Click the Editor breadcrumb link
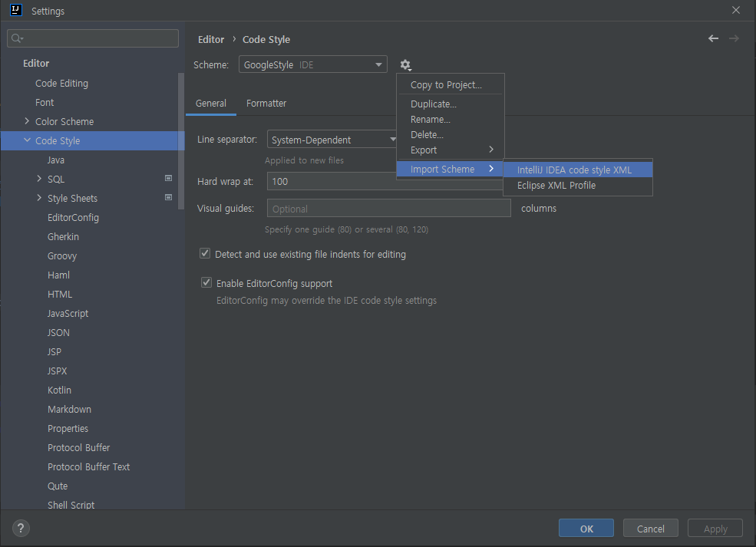This screenshot has height=547, width=756. click(211, 40)
